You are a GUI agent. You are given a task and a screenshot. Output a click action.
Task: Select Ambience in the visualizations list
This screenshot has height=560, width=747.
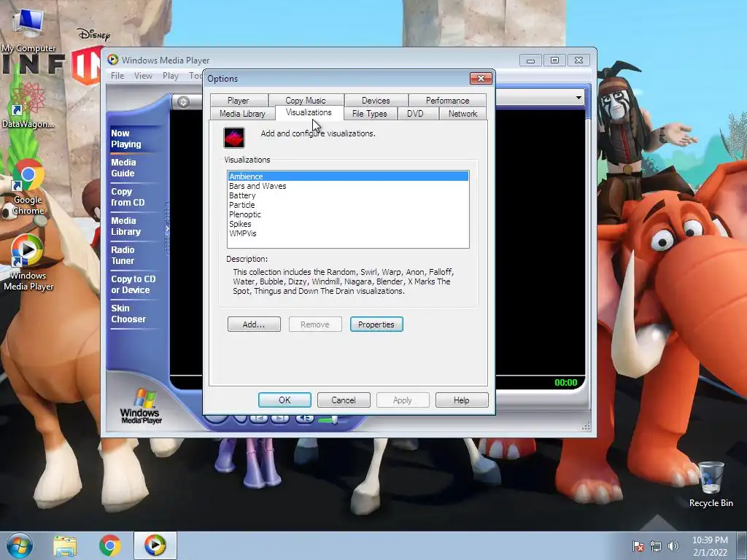point(348,176)
